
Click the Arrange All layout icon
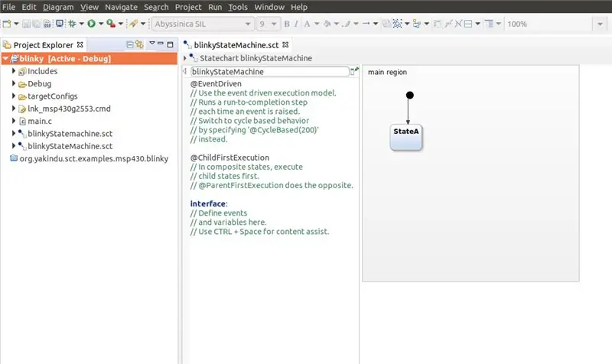click(x=417, y=24)
